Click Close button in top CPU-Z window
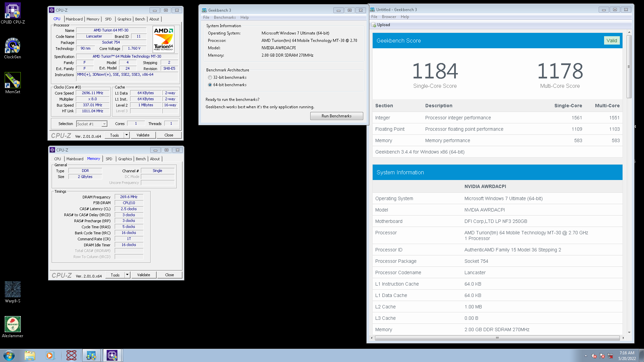644x362 pixels. pos(169,135)
